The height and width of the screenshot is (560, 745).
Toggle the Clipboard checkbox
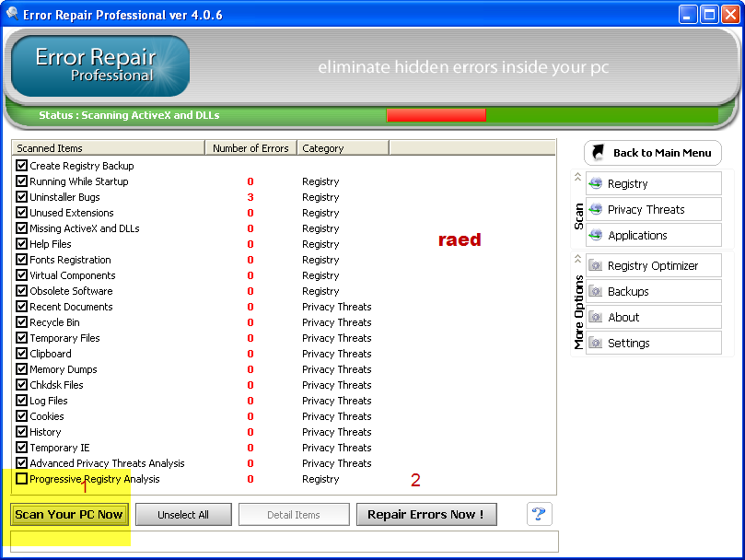(21, 354)
